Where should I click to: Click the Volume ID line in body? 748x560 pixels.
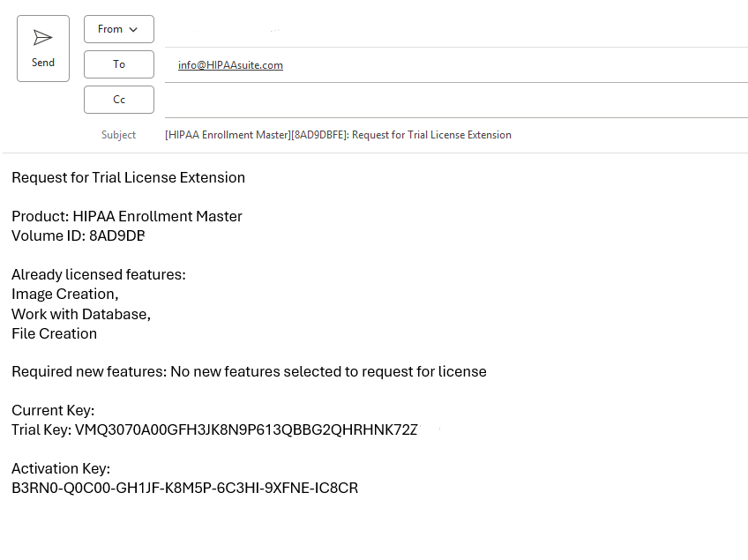click(79, 235)
